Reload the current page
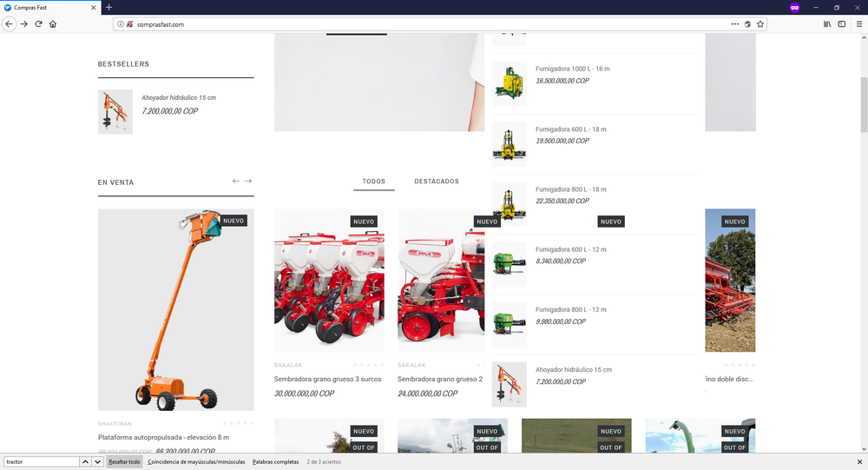Screen dimensions: 868x470 point(38,23)
